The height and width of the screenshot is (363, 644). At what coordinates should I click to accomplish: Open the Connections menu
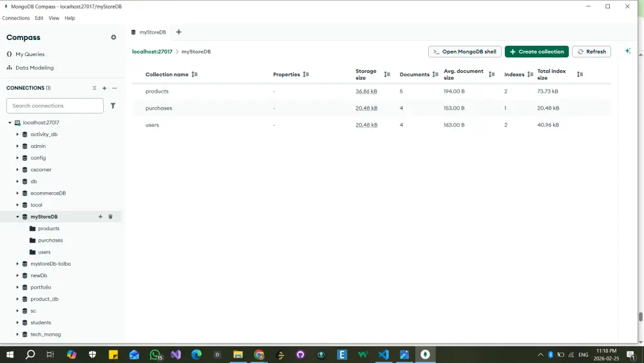[x=15, y=18]
